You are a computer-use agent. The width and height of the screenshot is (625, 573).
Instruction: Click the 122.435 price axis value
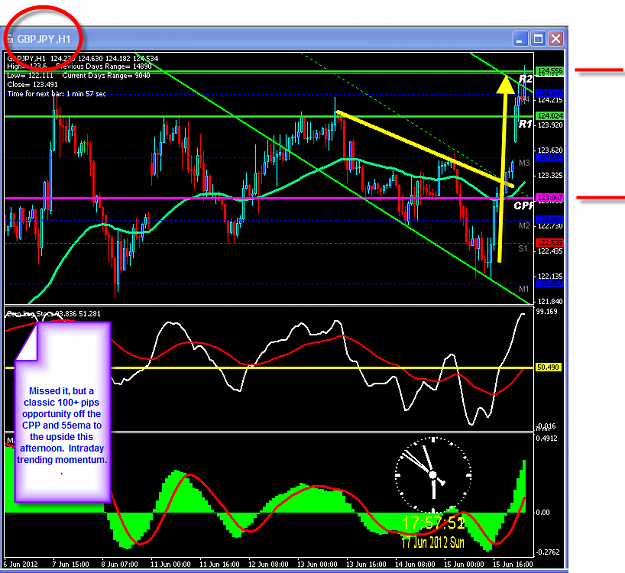(x=550, y=251)
